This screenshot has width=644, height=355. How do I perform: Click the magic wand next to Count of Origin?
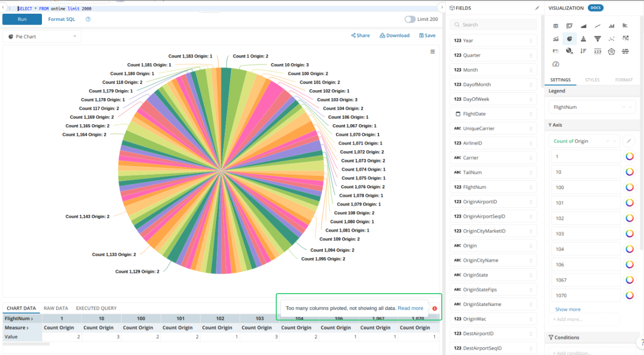(629, 141)
